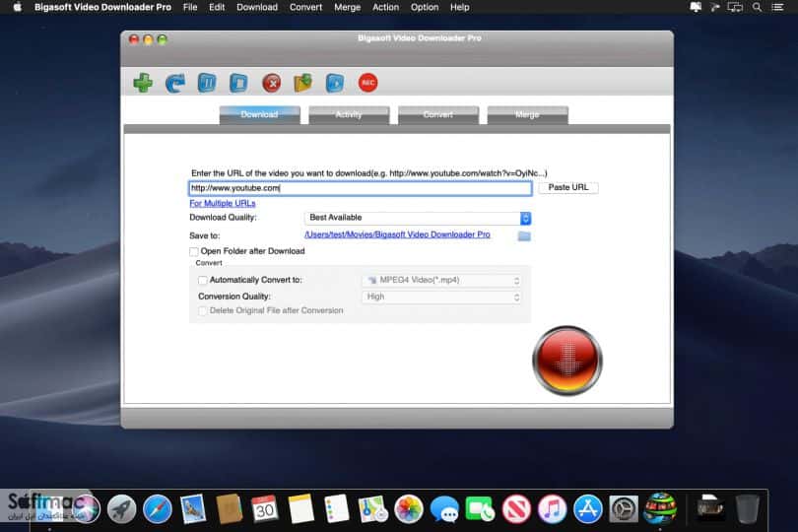Image resolution: width=798 pixels, height=532 pixels.
Task: Open the Apple menu
Action: 18,7
